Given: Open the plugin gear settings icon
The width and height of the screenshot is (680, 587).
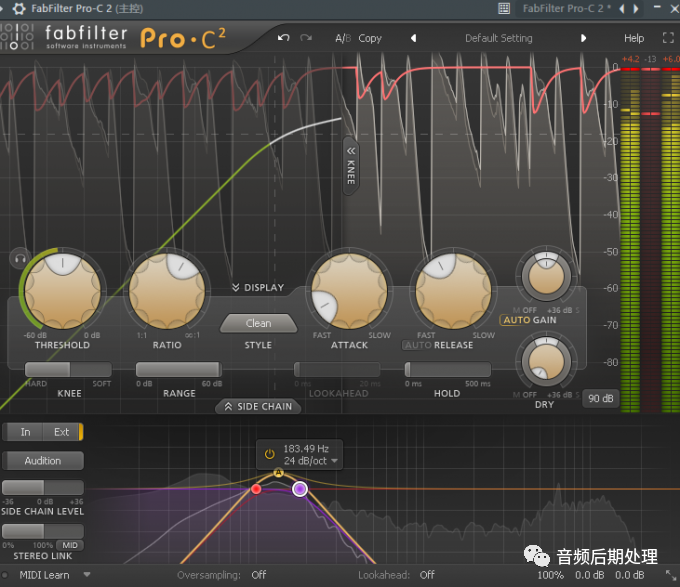Looking at the screenshot, I should click(19, 8).
